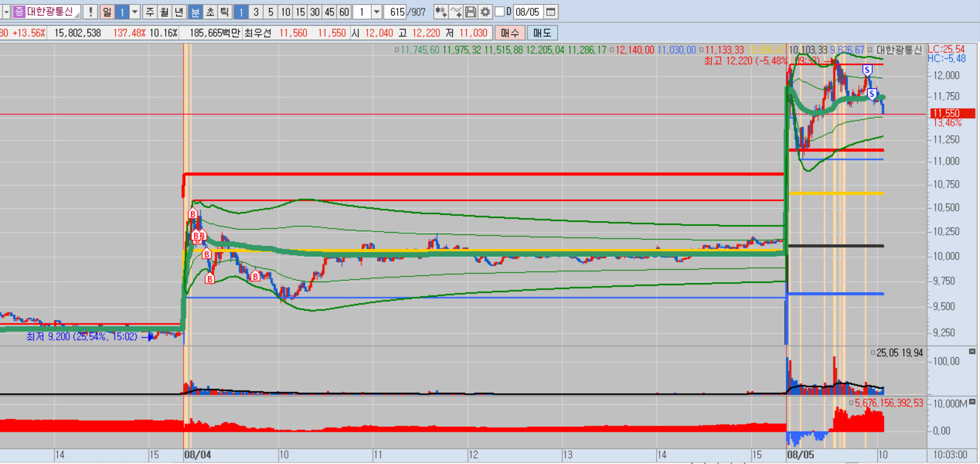Image resolution: width=980 pixels, height=464 pixels.
Task: Switch chart to monthly (월) period
Action: 164,11
